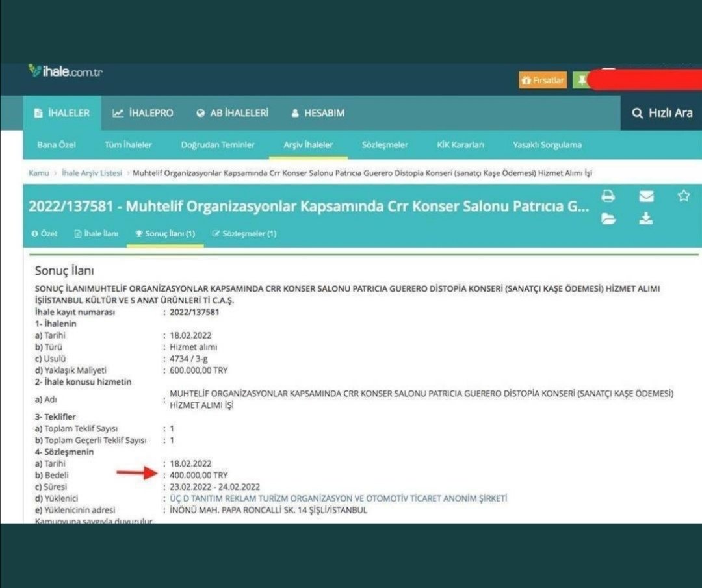This screenshot has width=702, height=588.
Task: Select Sözleşmeler submenu item
Action: 385,144
